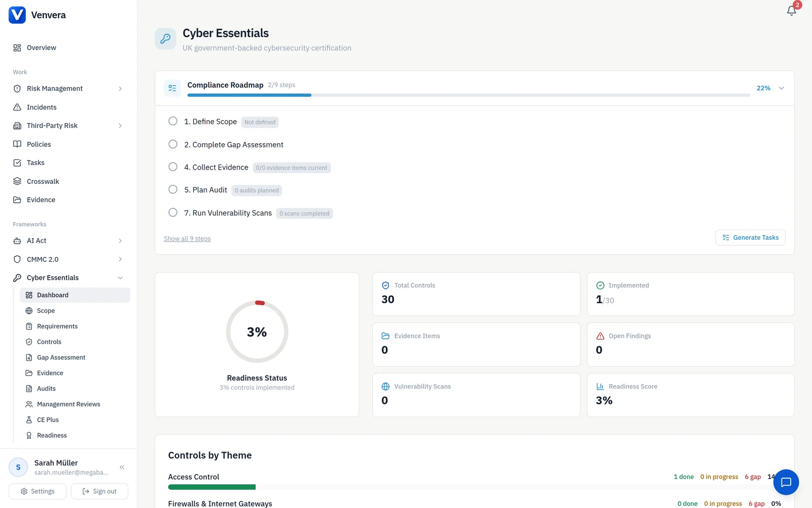812x508 pixels.
Task: Navigate to Overview
Action: 68,48
